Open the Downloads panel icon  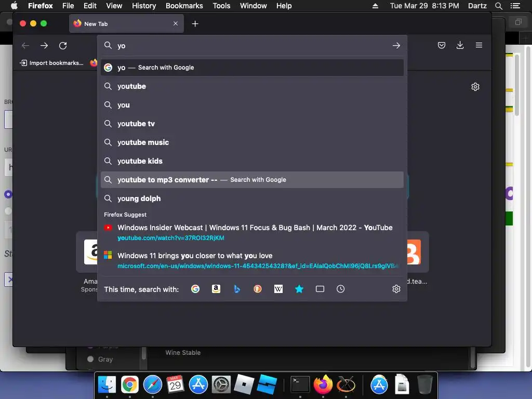click(x=460, y=45)
